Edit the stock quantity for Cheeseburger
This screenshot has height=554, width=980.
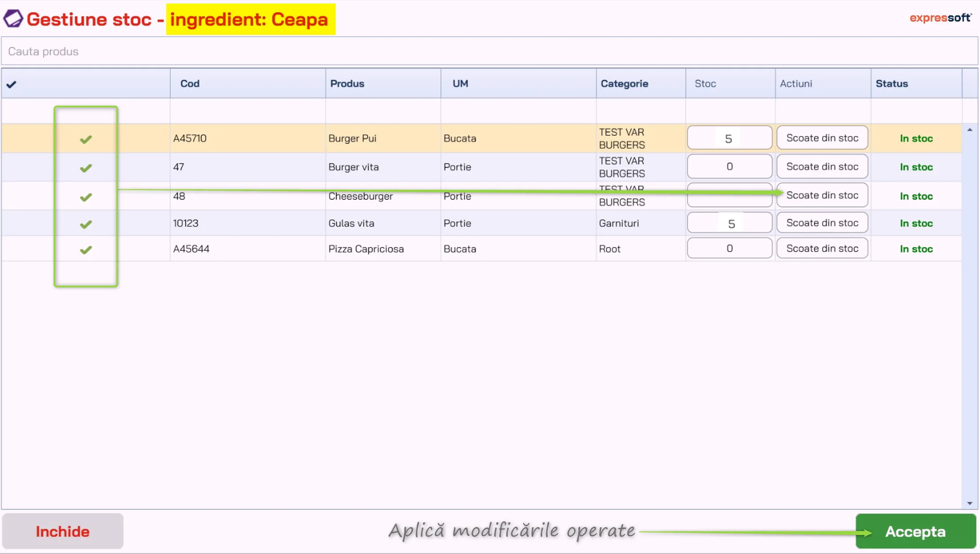pyautogui.click(x=729, y=195)
